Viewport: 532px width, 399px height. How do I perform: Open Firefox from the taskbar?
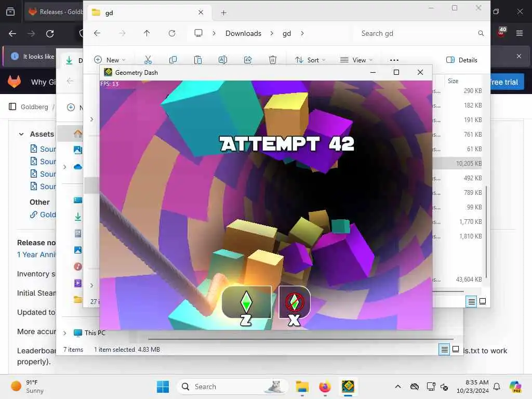(x=325, y=387)
